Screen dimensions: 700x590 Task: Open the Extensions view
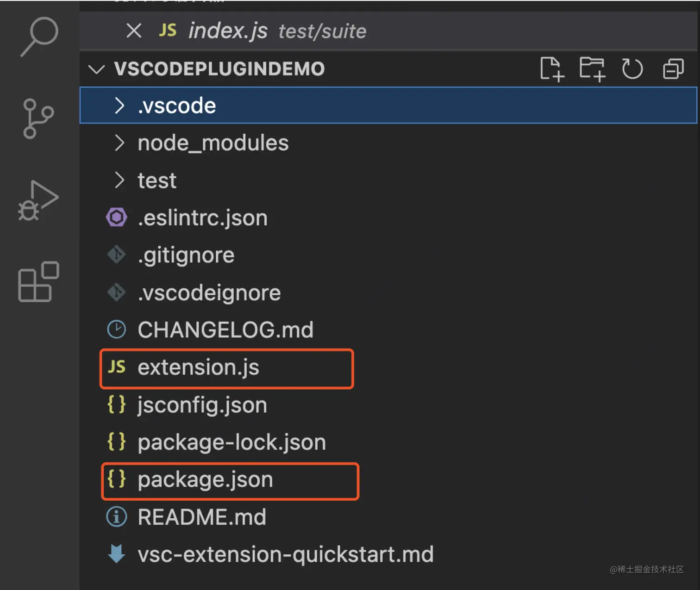coord(38,282)
